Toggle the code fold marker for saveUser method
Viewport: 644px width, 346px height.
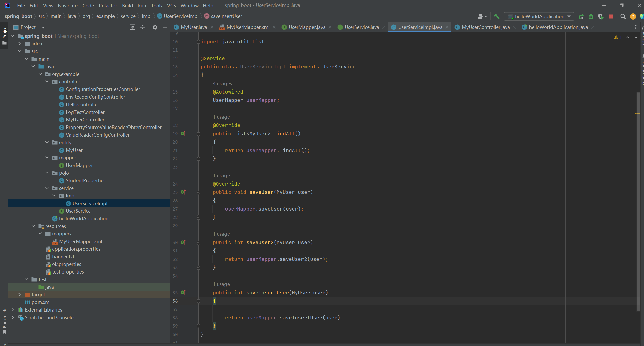click(x=198, y=192)
